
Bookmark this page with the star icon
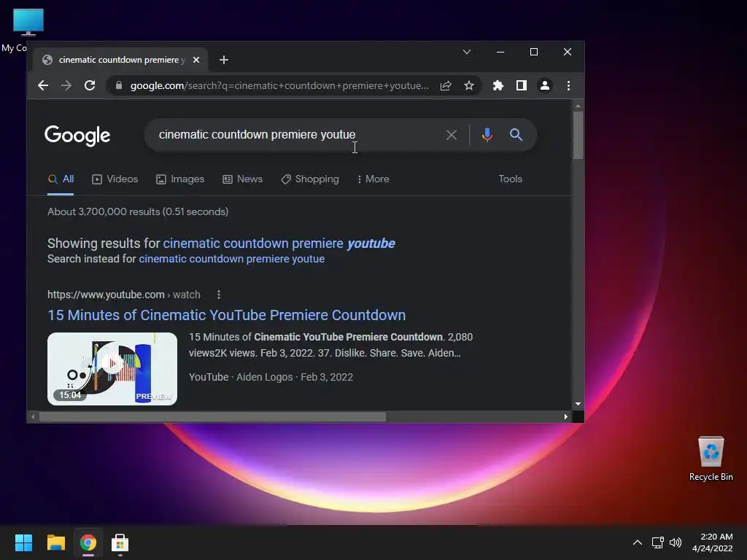(469, 86)
